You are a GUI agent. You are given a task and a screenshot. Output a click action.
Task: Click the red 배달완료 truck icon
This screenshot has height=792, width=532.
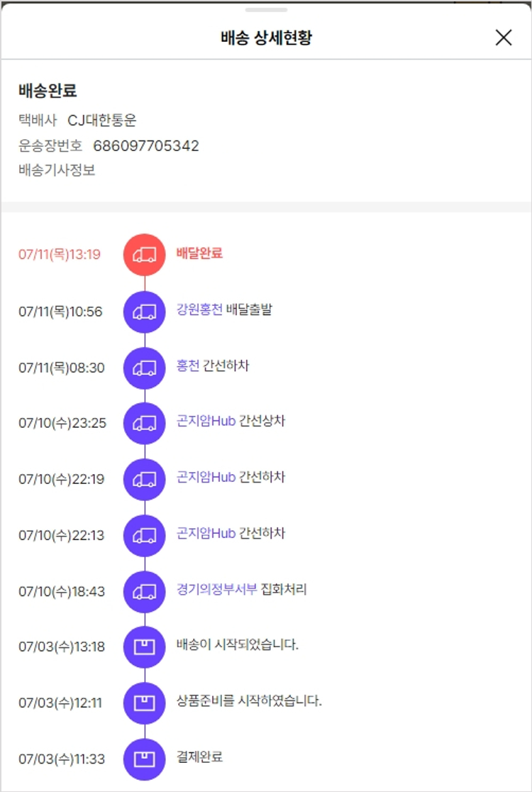tap(145, 254)
